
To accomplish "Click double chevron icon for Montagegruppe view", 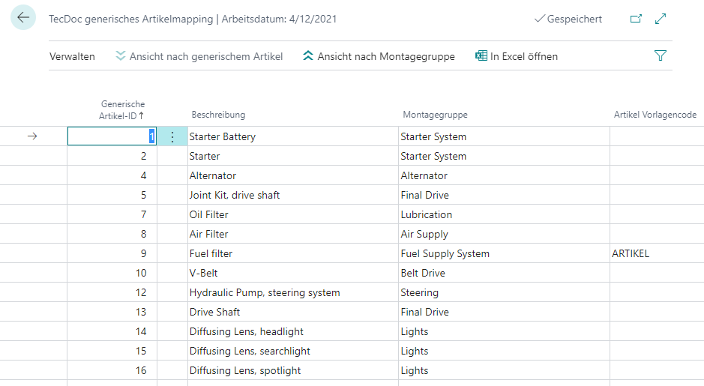I will [308, 56].
